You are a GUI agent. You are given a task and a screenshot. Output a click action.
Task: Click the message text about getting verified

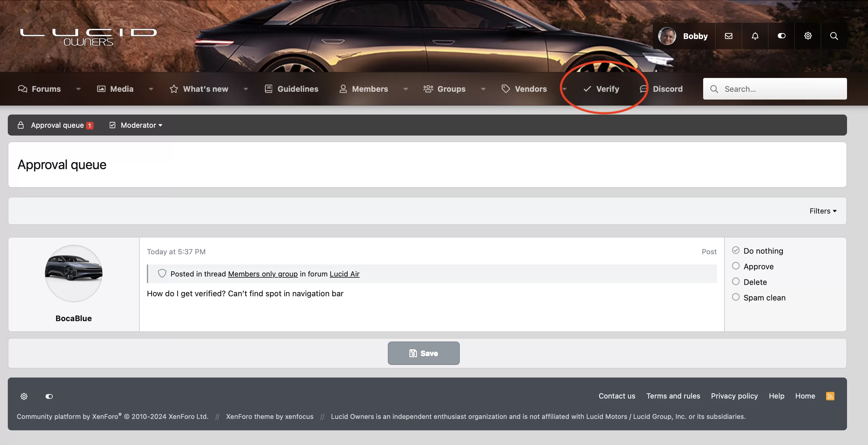click(245, 293)
